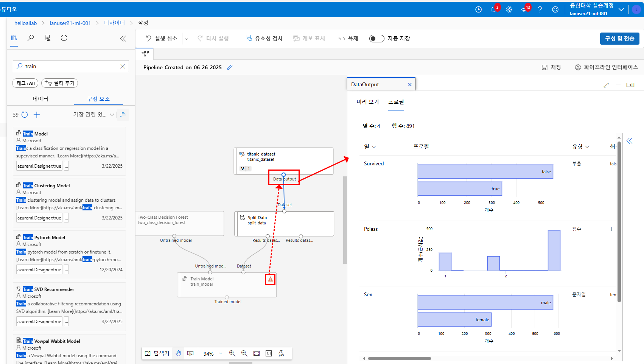Click 다시 실행 redo button
The height and width of the screenshot is (364, 644).
click(213, 38)
